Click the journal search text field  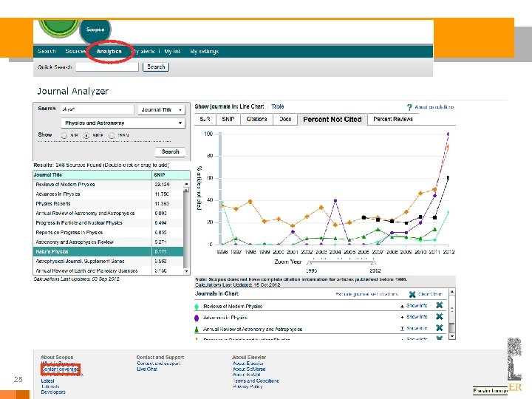tap(98, 109)
